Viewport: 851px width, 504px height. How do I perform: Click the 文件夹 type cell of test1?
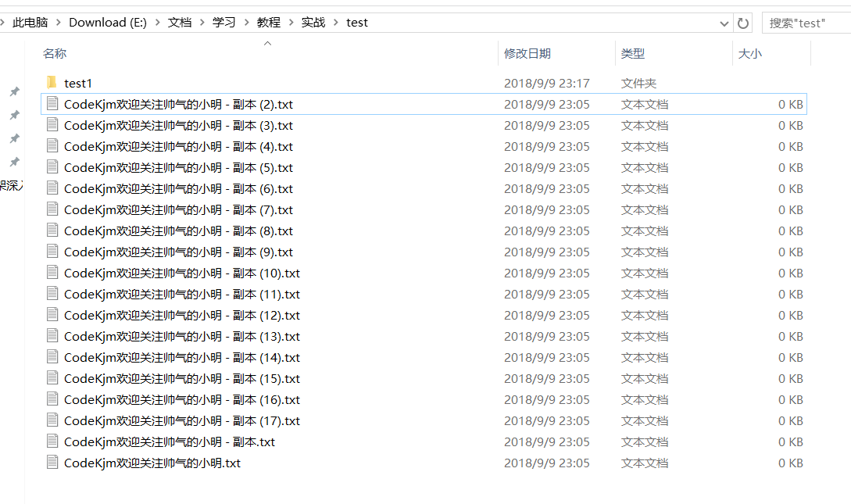coord(638,83)
